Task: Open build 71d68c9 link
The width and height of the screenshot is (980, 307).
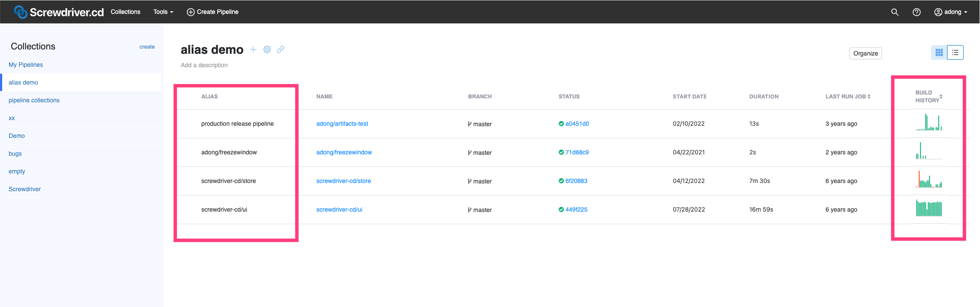Action: click(577, 152)
